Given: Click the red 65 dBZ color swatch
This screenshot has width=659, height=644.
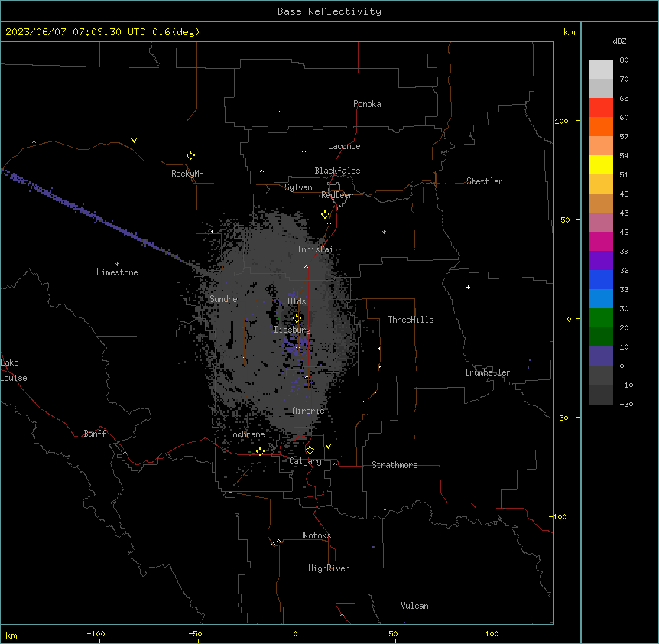Looking at the screenshot, I should pyautogui.click(x=601, y=107).
